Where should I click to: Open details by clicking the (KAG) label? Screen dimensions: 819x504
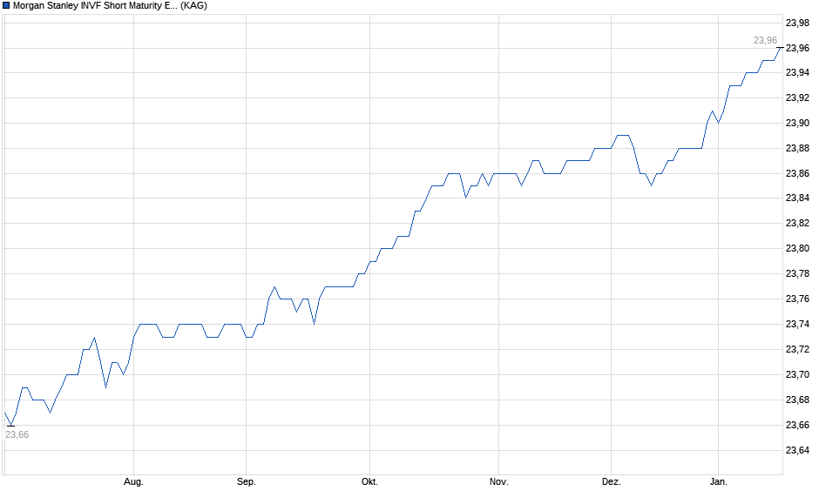point(196,7)
